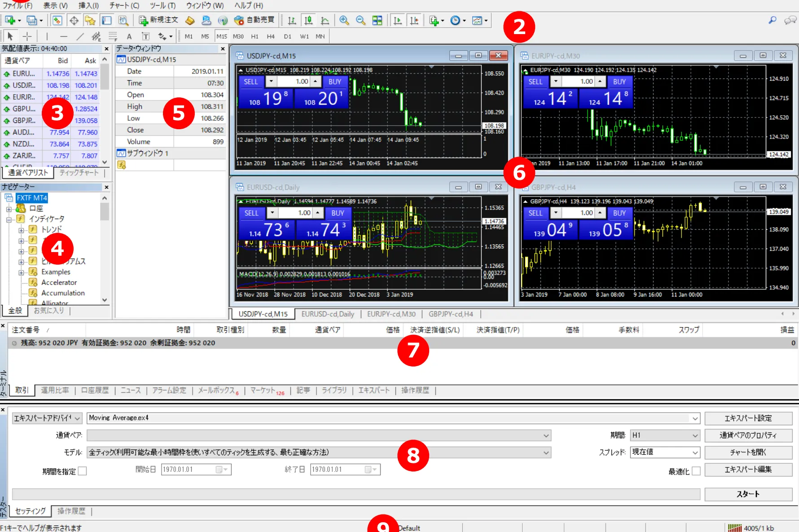Open search with magnifier icon
The image size is (799, 532).
click(772, 20)
